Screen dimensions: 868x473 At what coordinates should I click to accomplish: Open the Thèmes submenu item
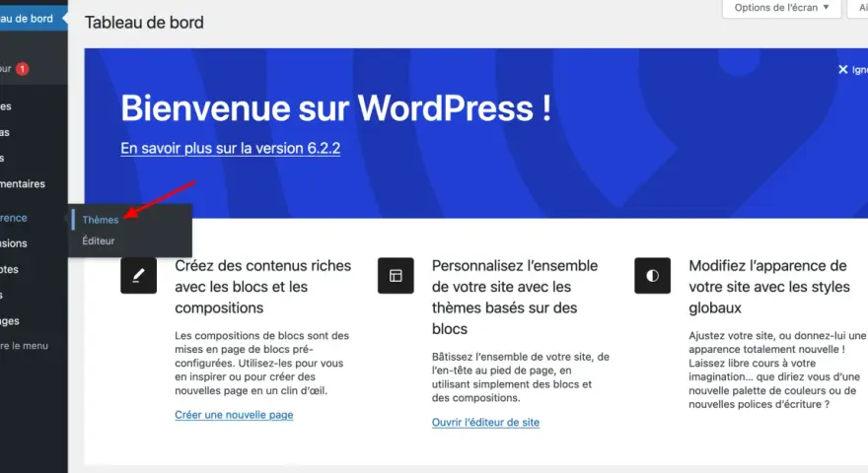[101, 220]
